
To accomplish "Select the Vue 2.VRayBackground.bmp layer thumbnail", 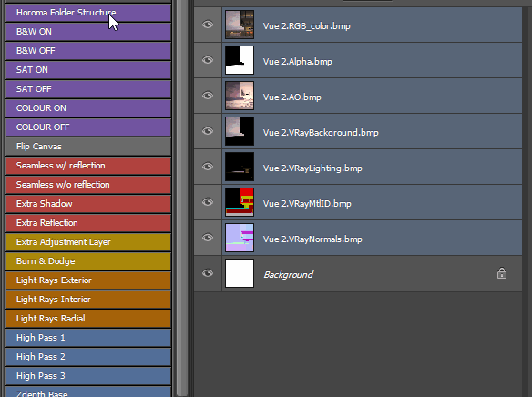I will point(240,131).
